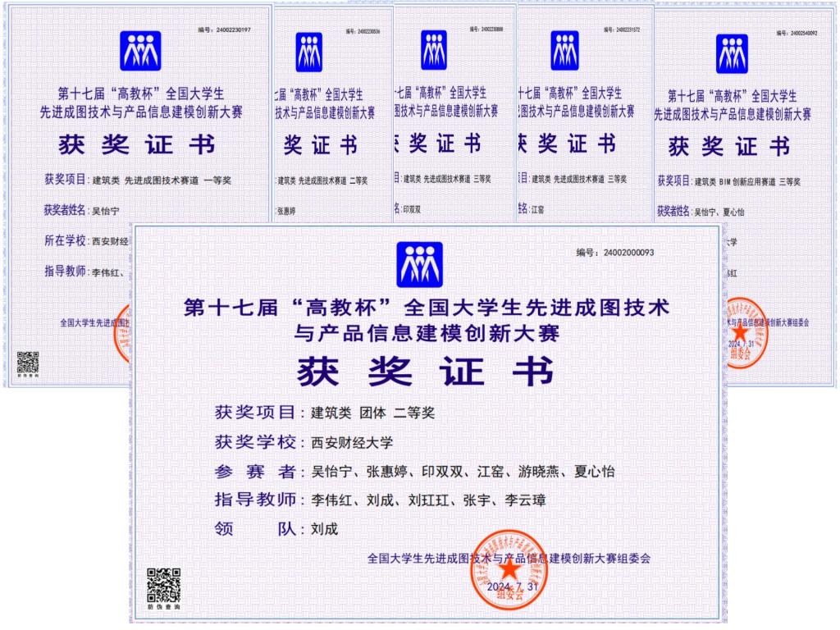This screenshot has width=840, height=630.
Task: Select 西安财经大学 in the 获奖学校 row
Action: click(x=352, y=442)
